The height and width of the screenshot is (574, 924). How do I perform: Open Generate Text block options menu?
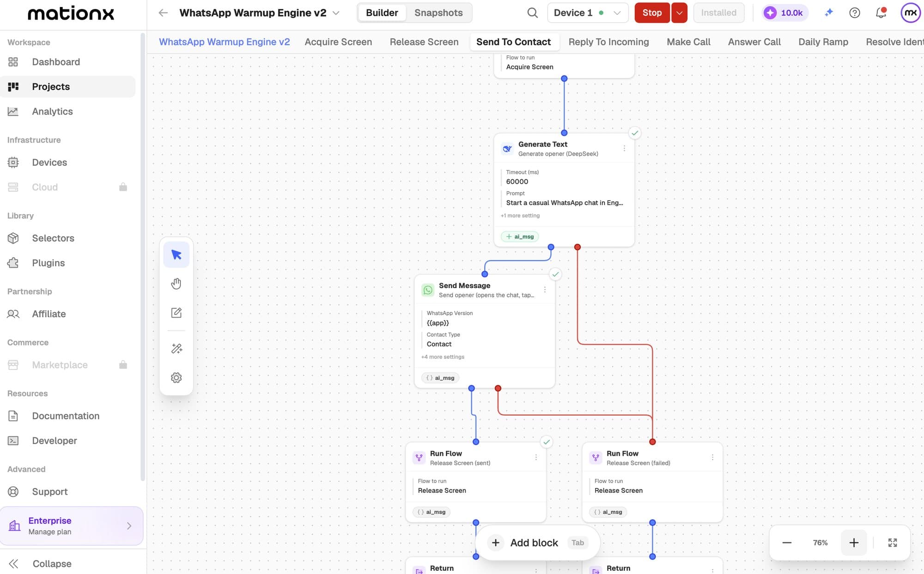(x=624, y=149)
